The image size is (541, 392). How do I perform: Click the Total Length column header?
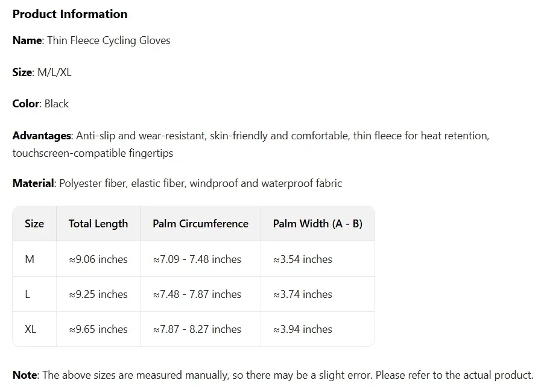click(98, 224)
